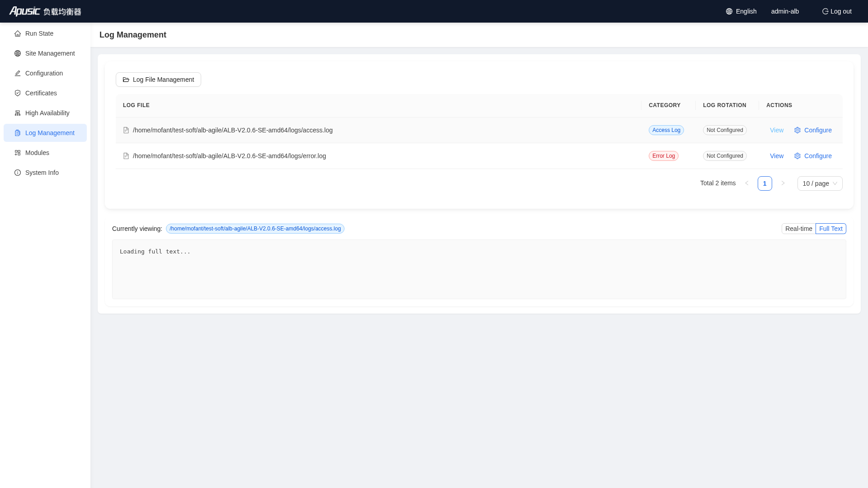Click the Modules grid icon
Viewport: 868px width, 488px height.
tap(18, 153)
